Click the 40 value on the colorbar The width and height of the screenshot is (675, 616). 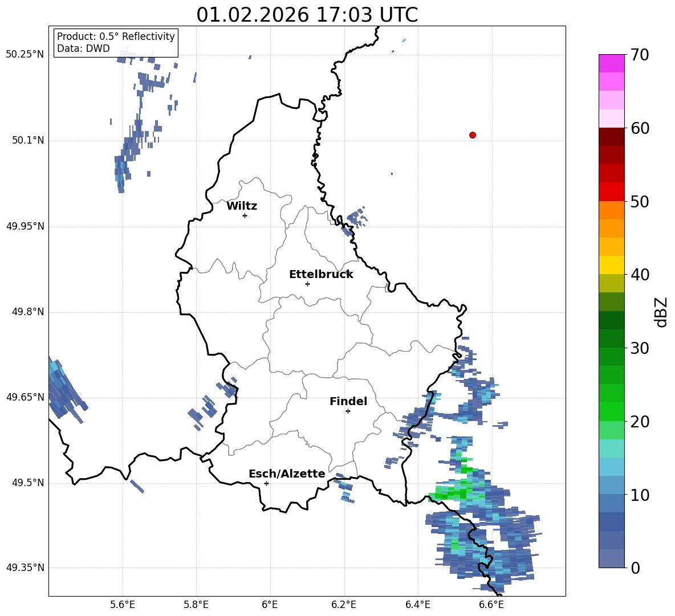[x=640, y=275]
